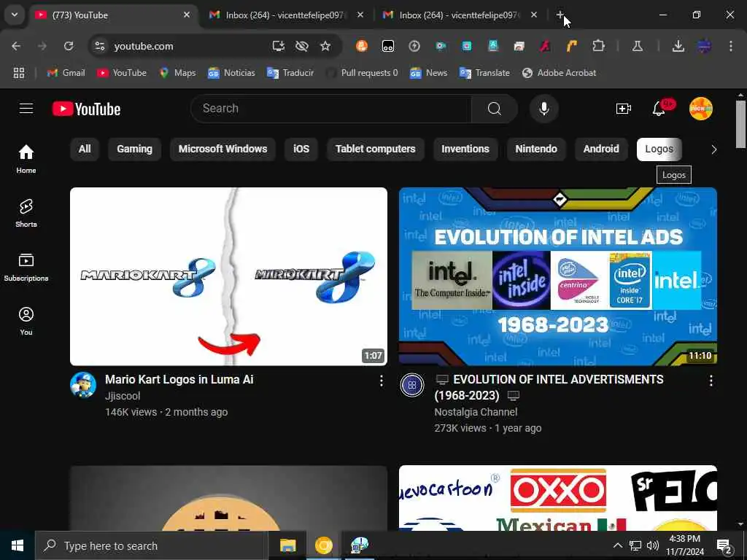This screenshot has height=560, width=747.
Task: Open Chrome three-dot menu
Action: click(731, 46)
